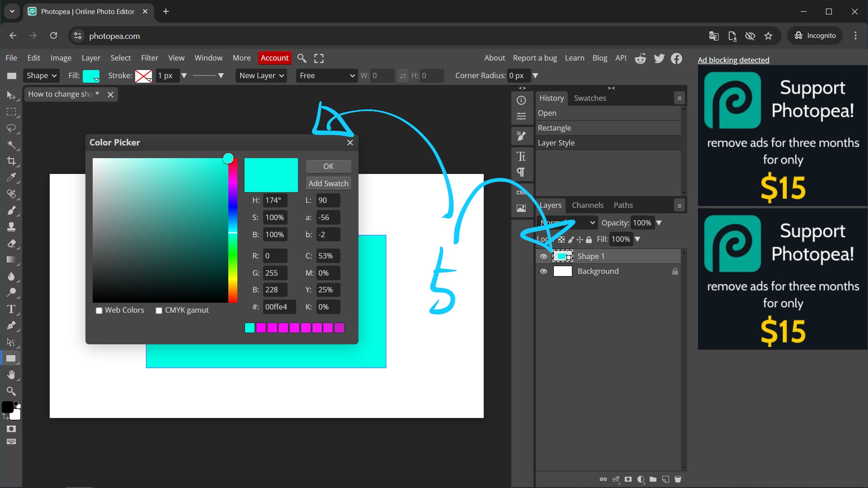Activate the Crop tool
This screenshot has height=488, width=868.
pos(12,161)
